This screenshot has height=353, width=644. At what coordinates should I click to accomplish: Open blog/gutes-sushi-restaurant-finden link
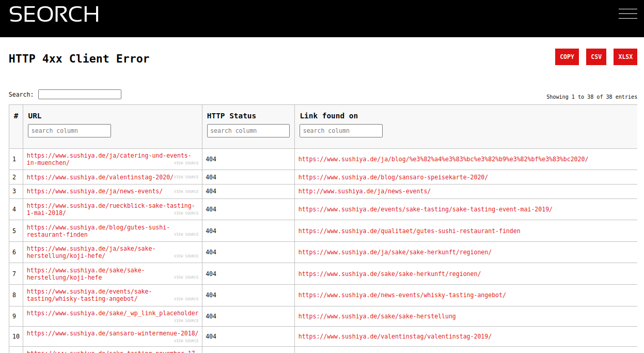click(x=98, y=231)
